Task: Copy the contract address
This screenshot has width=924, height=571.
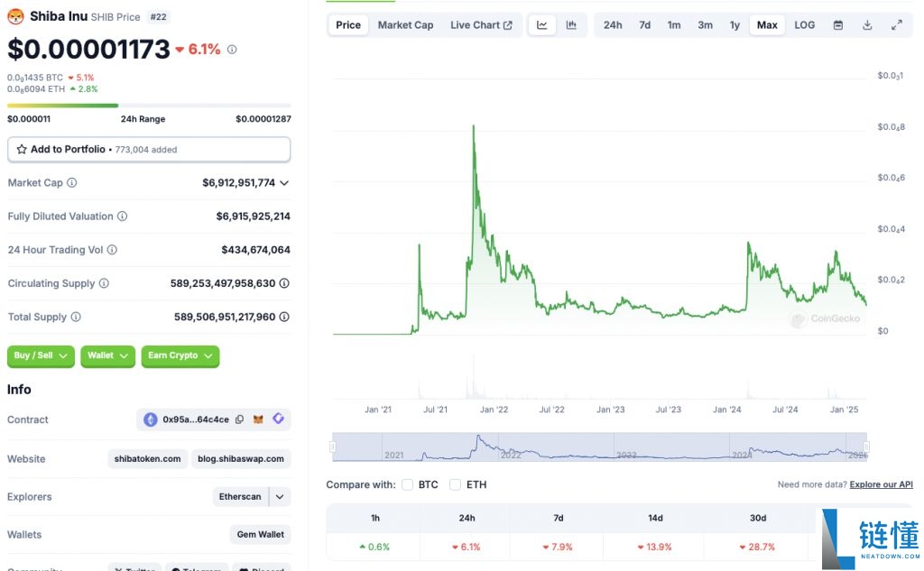Action: point(239,419)
